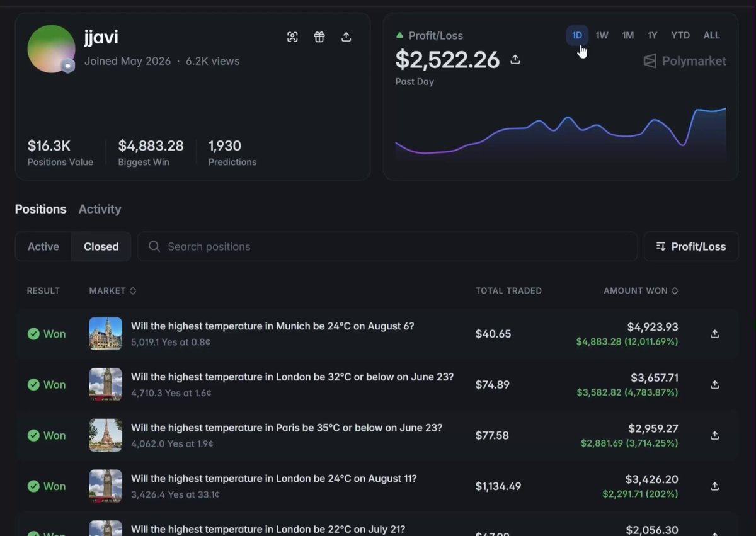Click the gift icon in the profile card
The height and width of the screenshot is (536, 756).
(319, 37)
